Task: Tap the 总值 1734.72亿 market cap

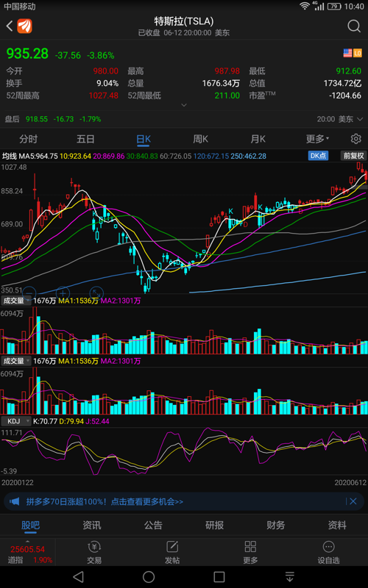Action: pyautogui.click(x=342, y=83)
